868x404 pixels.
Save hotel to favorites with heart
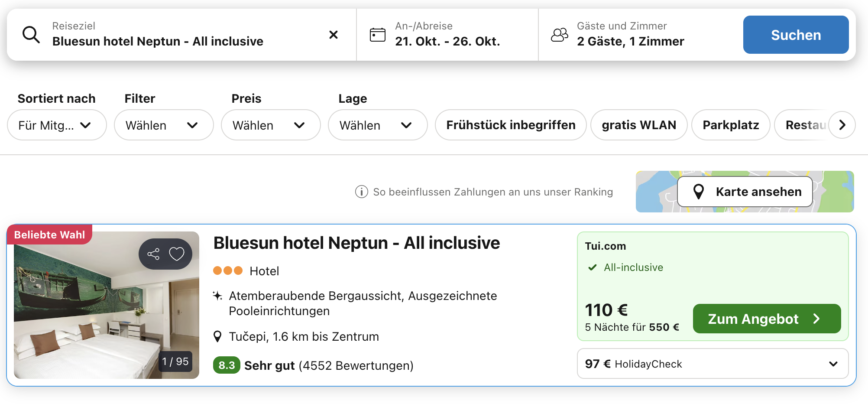(x=177, y=254)
